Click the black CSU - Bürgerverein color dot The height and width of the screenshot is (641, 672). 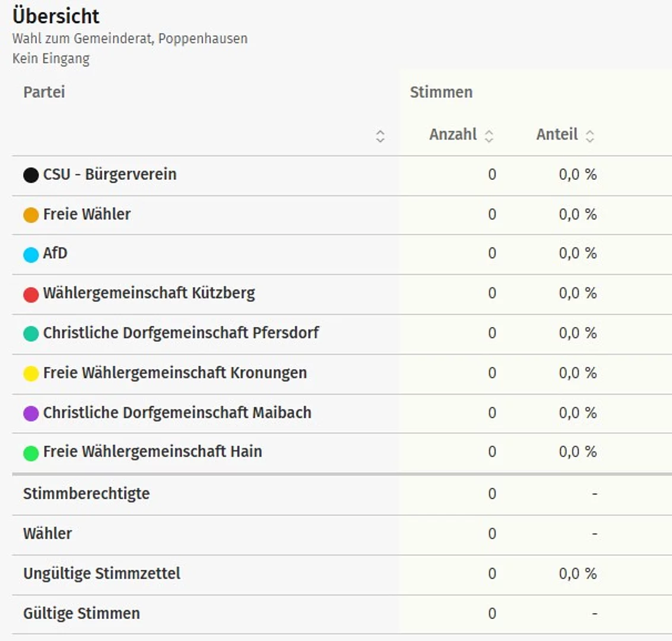pyautogui.click(x=31, y=175)
